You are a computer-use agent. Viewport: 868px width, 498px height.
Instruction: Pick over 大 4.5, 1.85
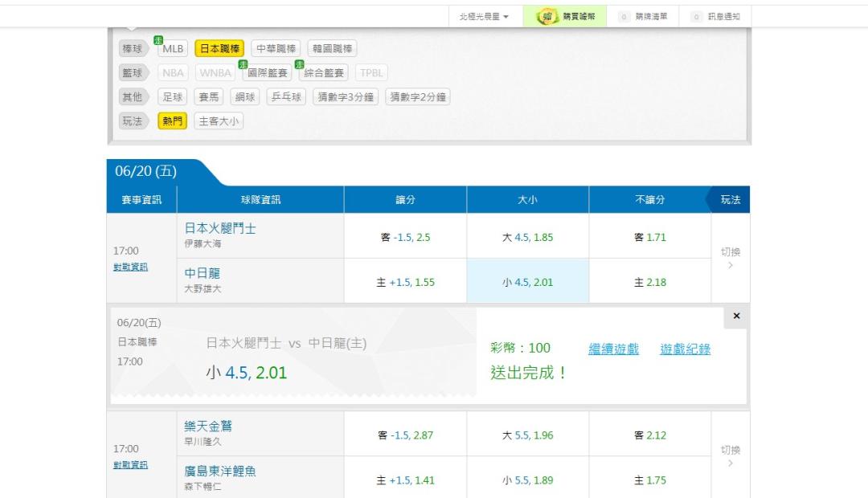[527, 237]
